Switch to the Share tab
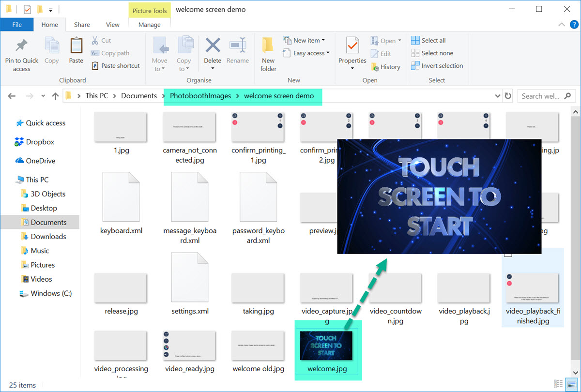Viewport: 581px width, 392px height. 82,25
